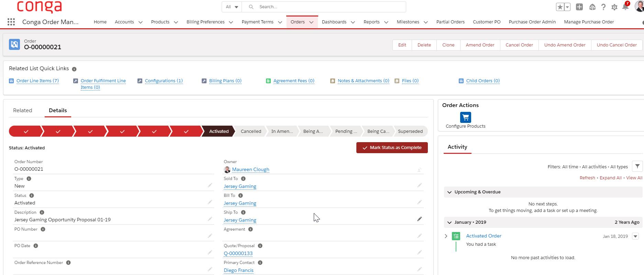The image size is (644, 275).
Task: Select the Superseded stage in path
Action: 410,131
